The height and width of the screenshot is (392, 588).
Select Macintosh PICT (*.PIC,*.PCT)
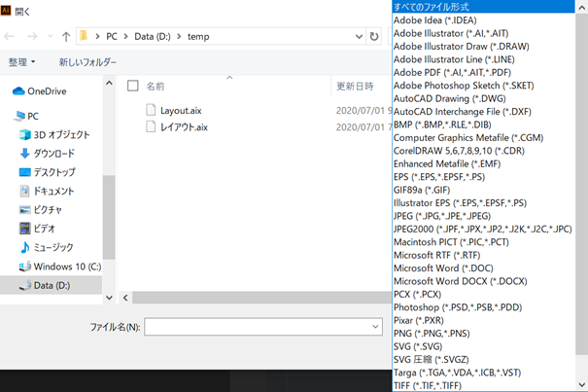pyautogui.click(x=483, y=242)
